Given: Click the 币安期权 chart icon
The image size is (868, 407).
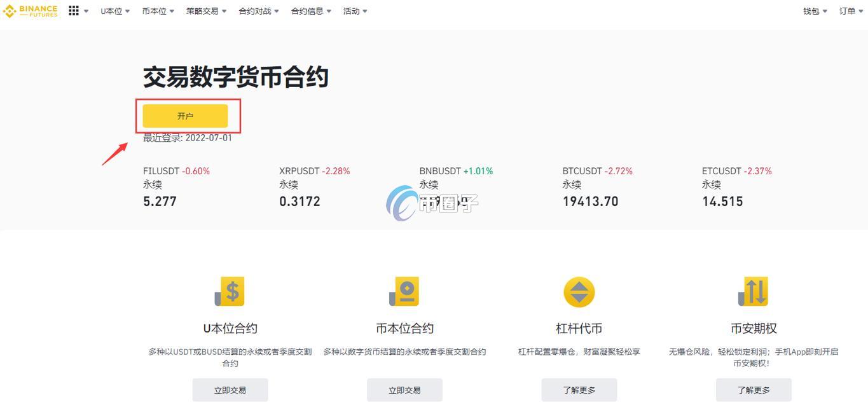Looking at the screenshot, I should [752, 291].
